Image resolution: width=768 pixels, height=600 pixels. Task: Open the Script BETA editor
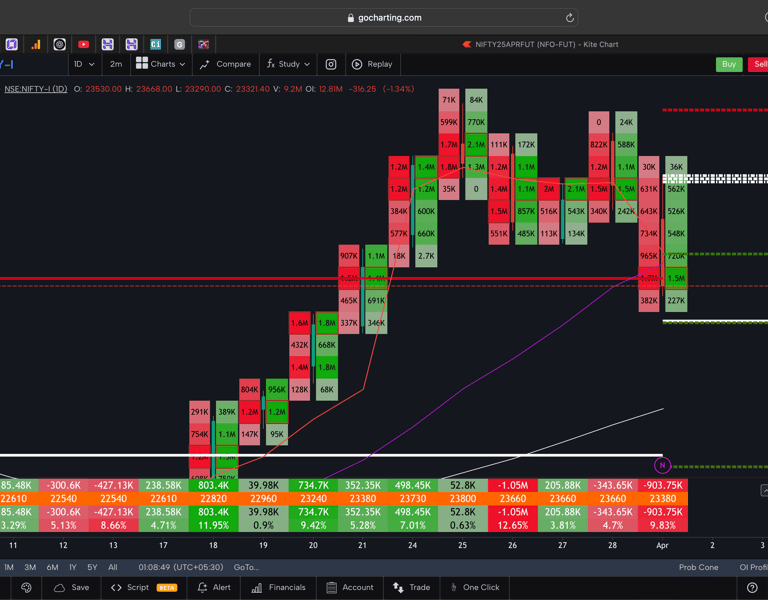point(144,587)
